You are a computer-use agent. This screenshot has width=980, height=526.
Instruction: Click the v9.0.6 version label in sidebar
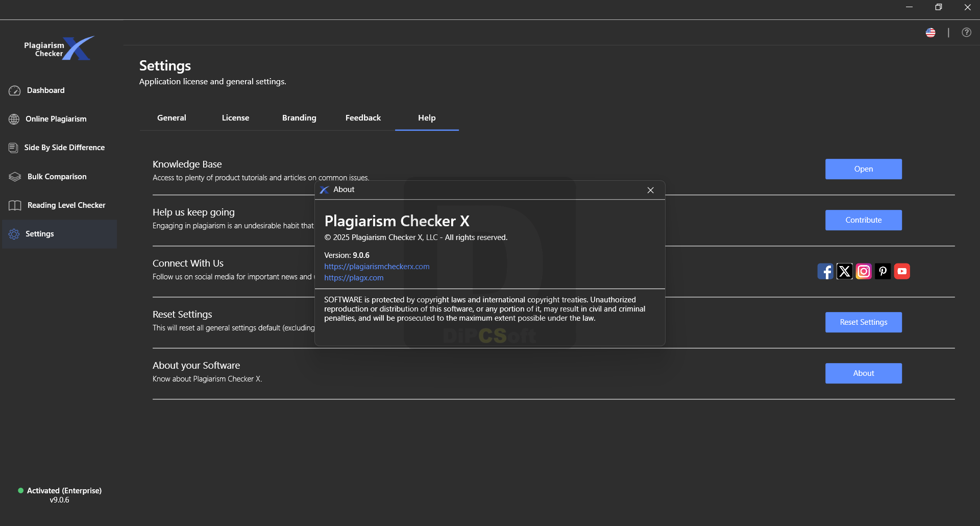point(59,500)
